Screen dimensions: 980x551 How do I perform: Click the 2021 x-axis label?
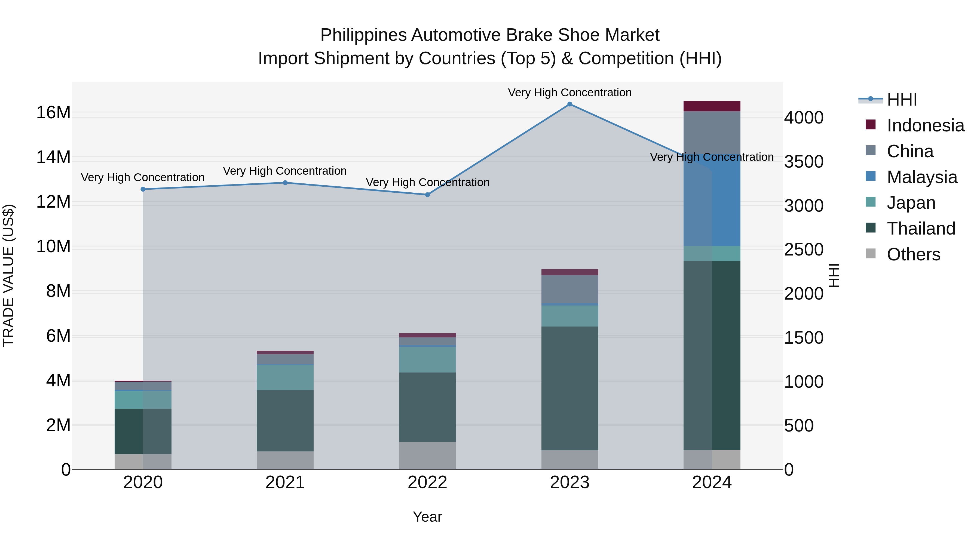[285, 482]
